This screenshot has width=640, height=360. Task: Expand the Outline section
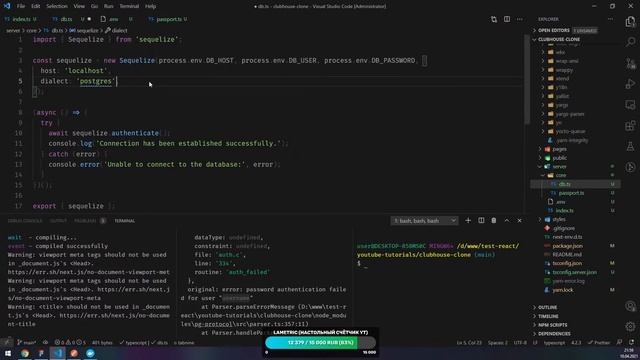tap(547, 307)
